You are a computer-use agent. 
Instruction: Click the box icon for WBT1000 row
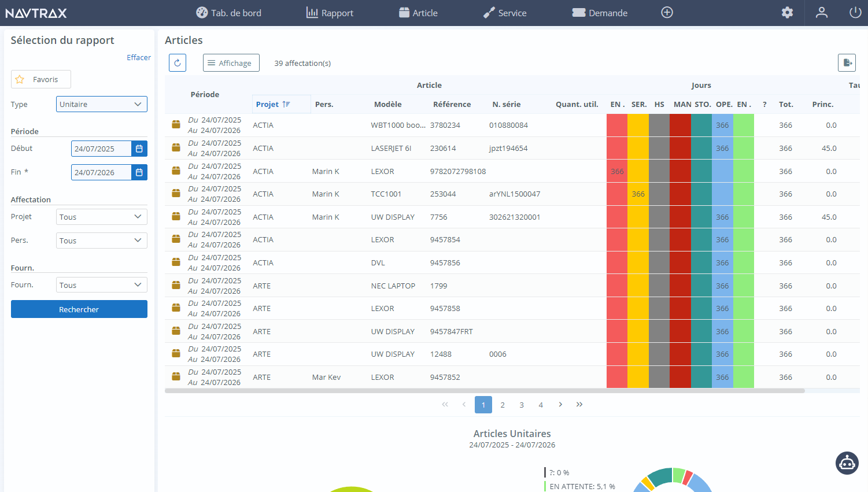point(176,125)
